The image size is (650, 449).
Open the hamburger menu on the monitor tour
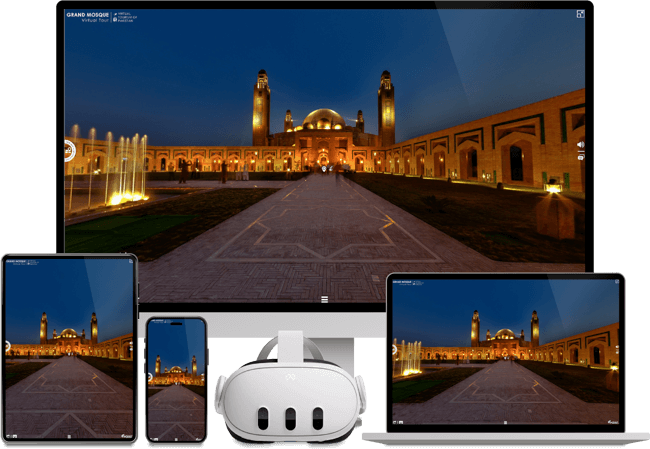325,299
